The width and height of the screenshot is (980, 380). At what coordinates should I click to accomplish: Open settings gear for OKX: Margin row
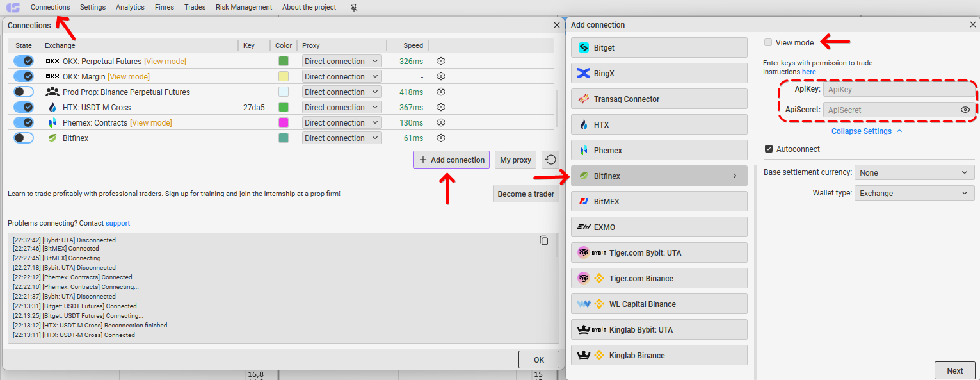pos(441,76)
